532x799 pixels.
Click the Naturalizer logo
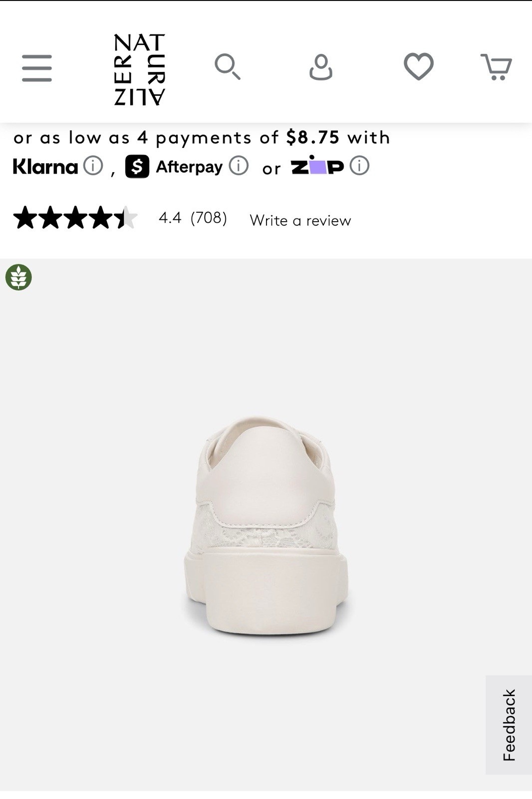point(139,69)
